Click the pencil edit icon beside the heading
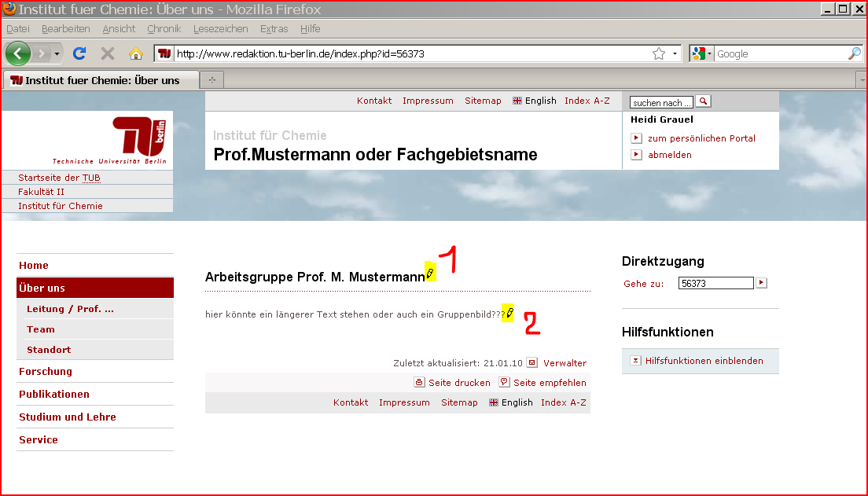868x496 pixels. click(430, 272)
